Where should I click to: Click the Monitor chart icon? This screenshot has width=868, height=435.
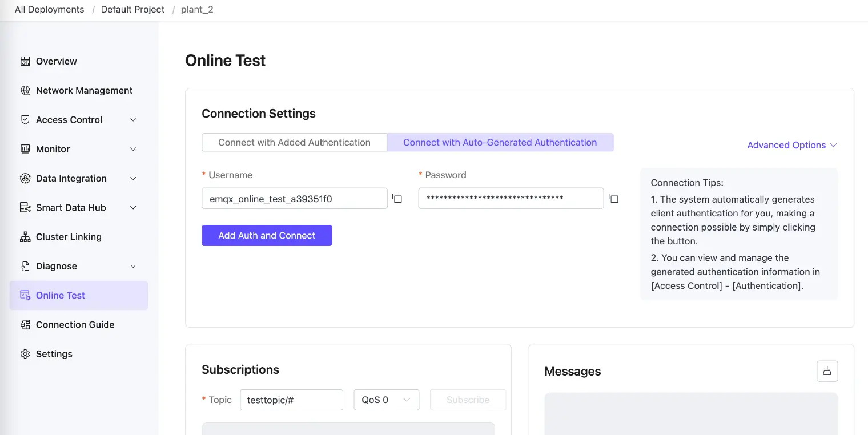[25, 149]
